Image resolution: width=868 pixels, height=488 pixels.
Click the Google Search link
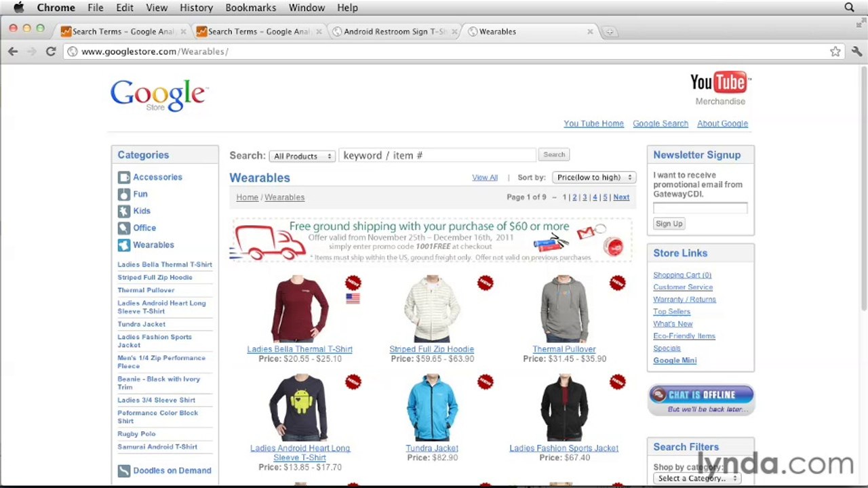pyautogui.click(x=660, y=123)
